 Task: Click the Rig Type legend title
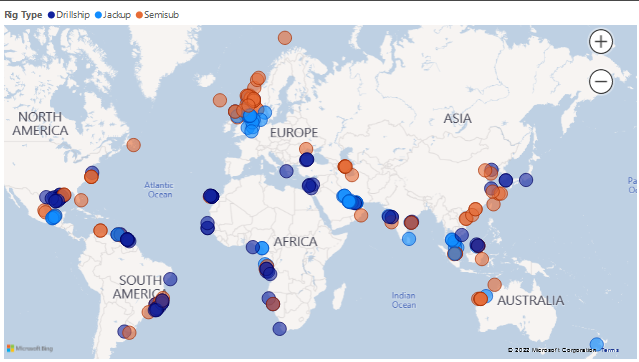pos(23,15)
